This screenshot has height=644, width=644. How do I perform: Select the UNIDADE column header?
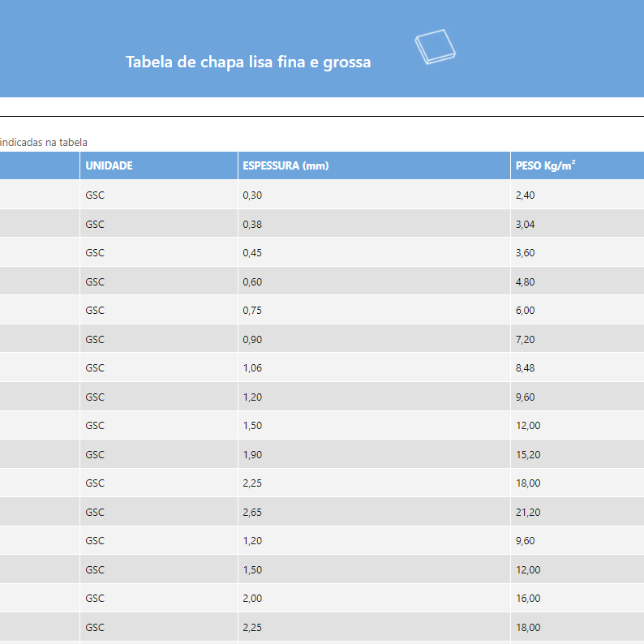tap(109, 165)
